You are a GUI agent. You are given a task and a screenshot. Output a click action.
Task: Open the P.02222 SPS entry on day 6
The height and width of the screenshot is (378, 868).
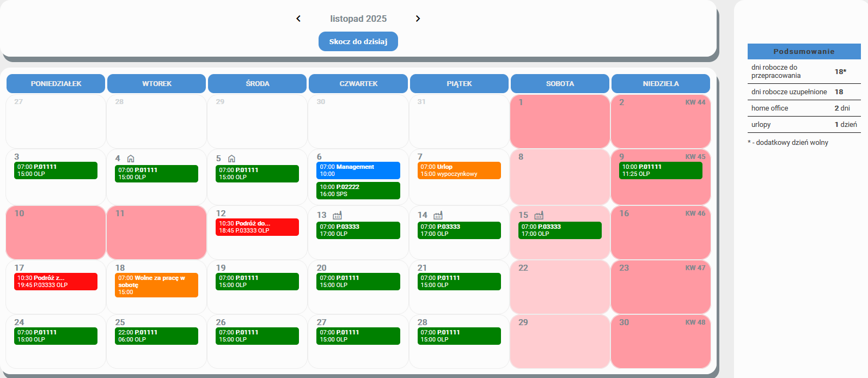[358, 191]
